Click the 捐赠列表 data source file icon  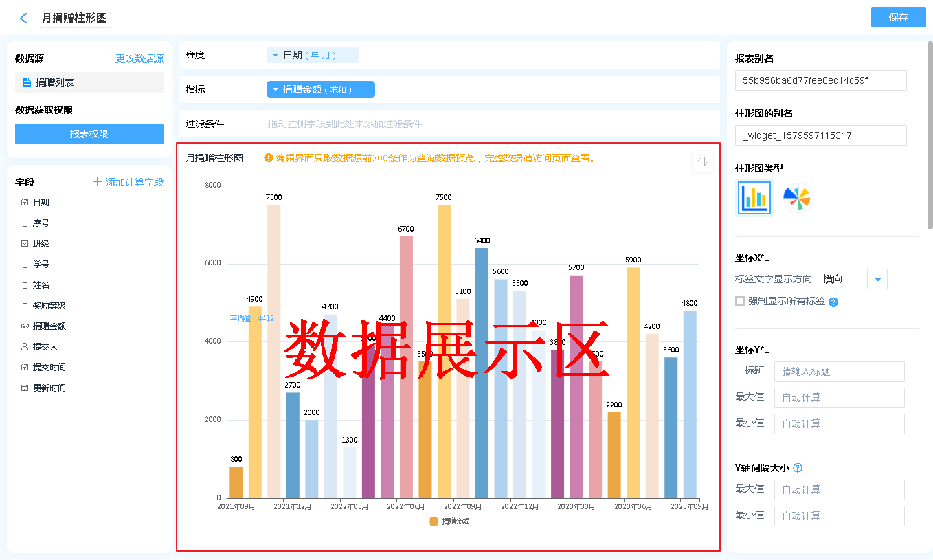(27, 82)
